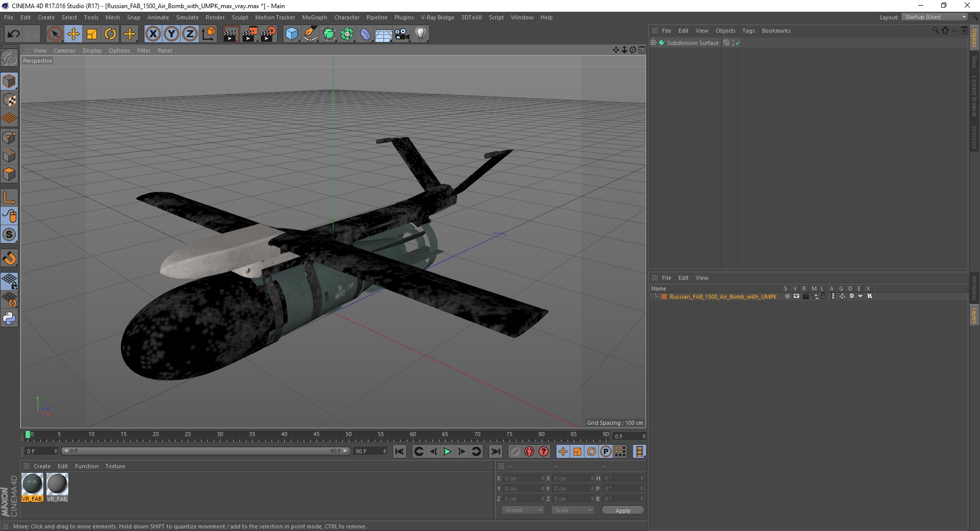This screenshot has width=980, height=531.
Task: Click the X position input field
Action: (x=523, y=478)
